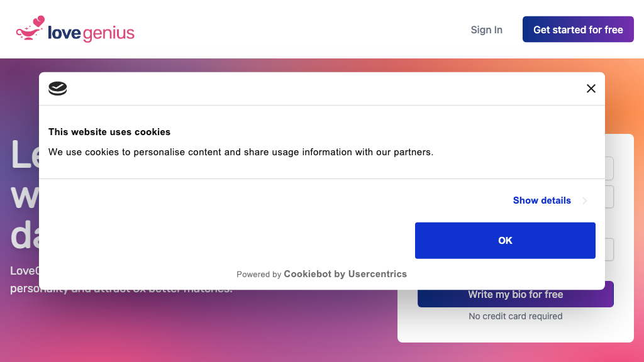The height and width of the screenshot is (362, 644).
Task: Open the Cookiebot by Usercentrics link
Action: pyautogui.click(x=345, y=274)
